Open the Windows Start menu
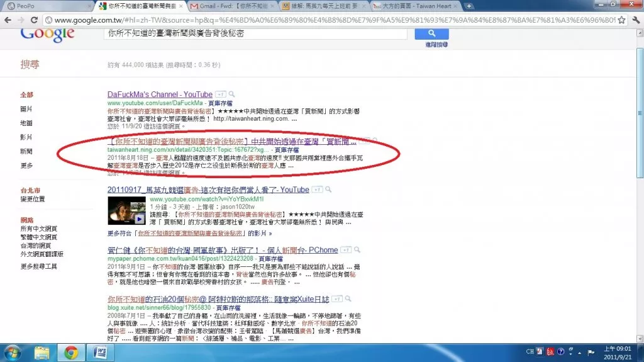 (13, 353)
